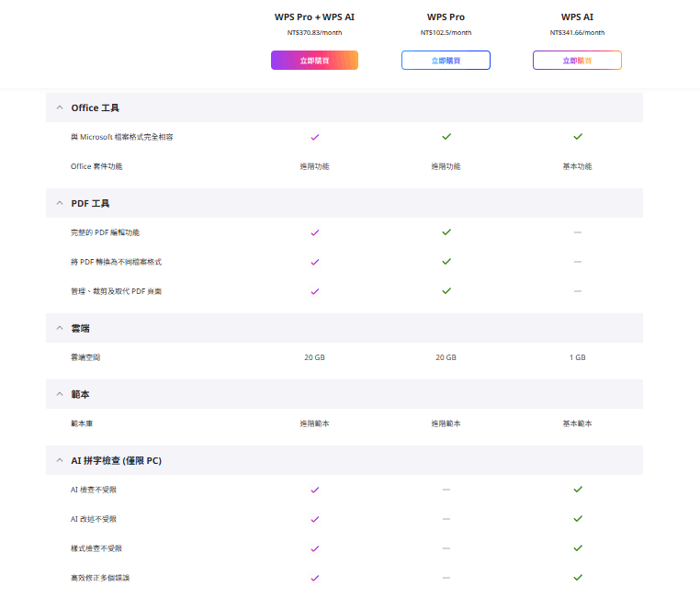The width and height of the screenshot is (700, 598).
Task: Click purple checkmark for AI 檢查不受限
Action: click(x=315, y=490)
